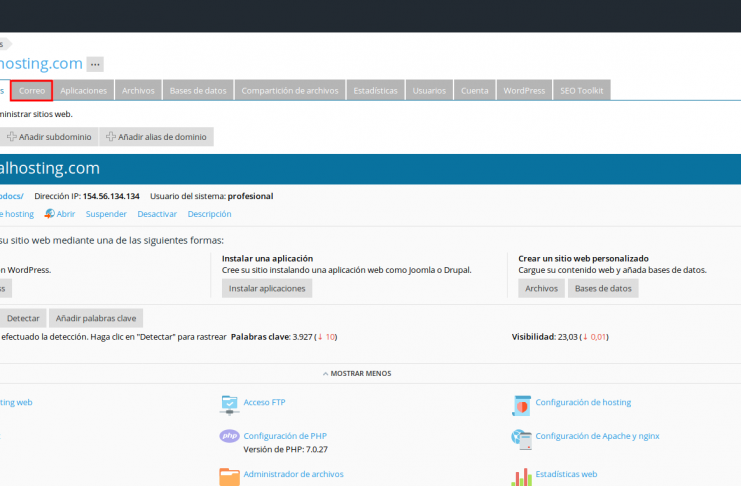Screen dimensions: 741x486
Task: Open the domain options ellipsis menu
Action: coord(95,64)
